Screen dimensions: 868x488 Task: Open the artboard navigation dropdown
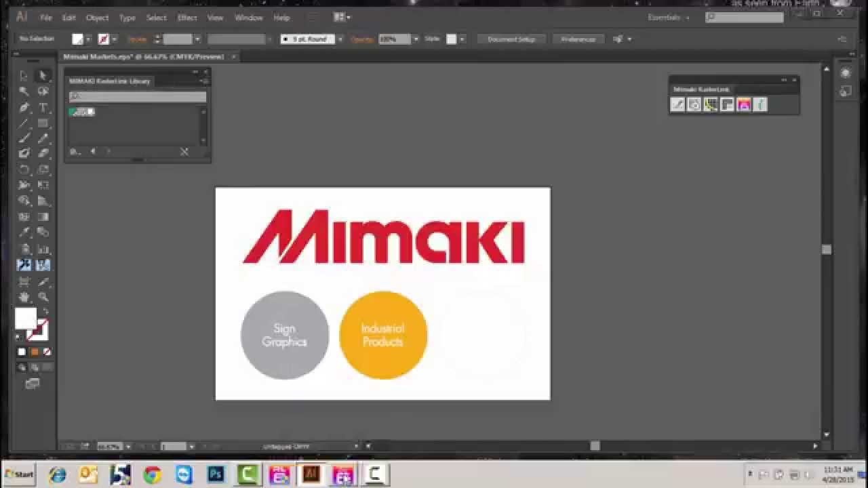pyautogui.click(x=192, y=447)
